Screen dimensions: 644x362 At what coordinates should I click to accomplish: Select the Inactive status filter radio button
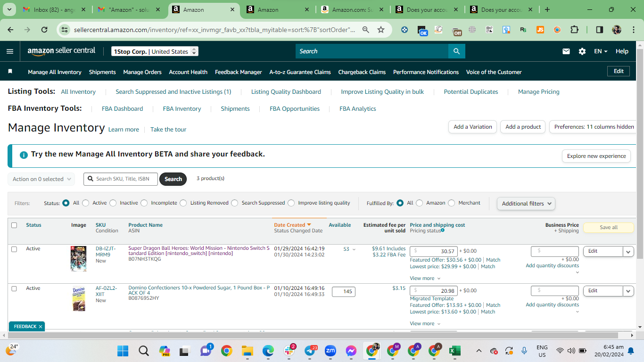coord(113,203)
